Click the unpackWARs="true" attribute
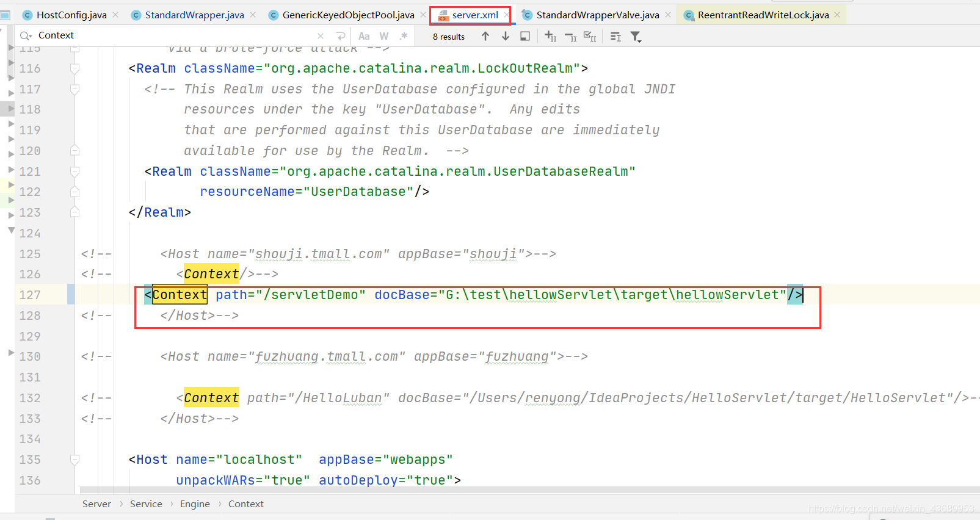The height and width of the screenshot is (520, 980). pyautogui.click(x=243, y=480)
